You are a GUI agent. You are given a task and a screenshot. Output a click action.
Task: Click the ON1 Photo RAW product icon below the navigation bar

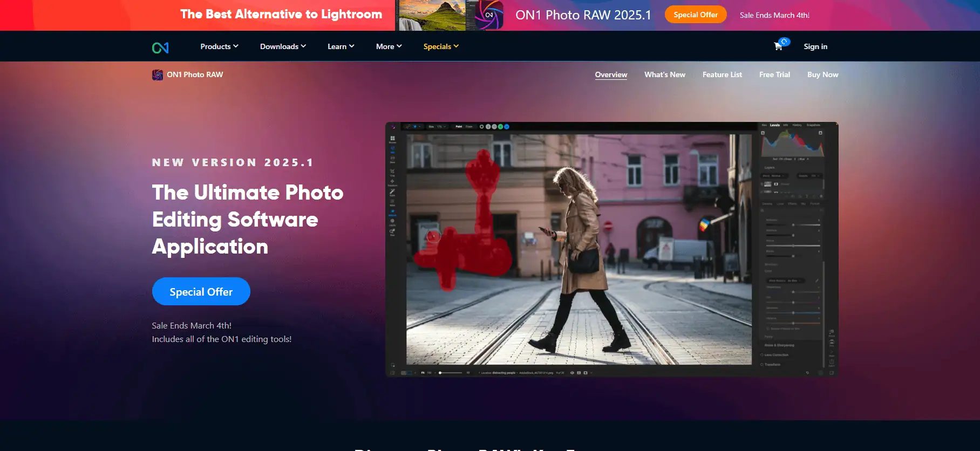coord(157,75)
